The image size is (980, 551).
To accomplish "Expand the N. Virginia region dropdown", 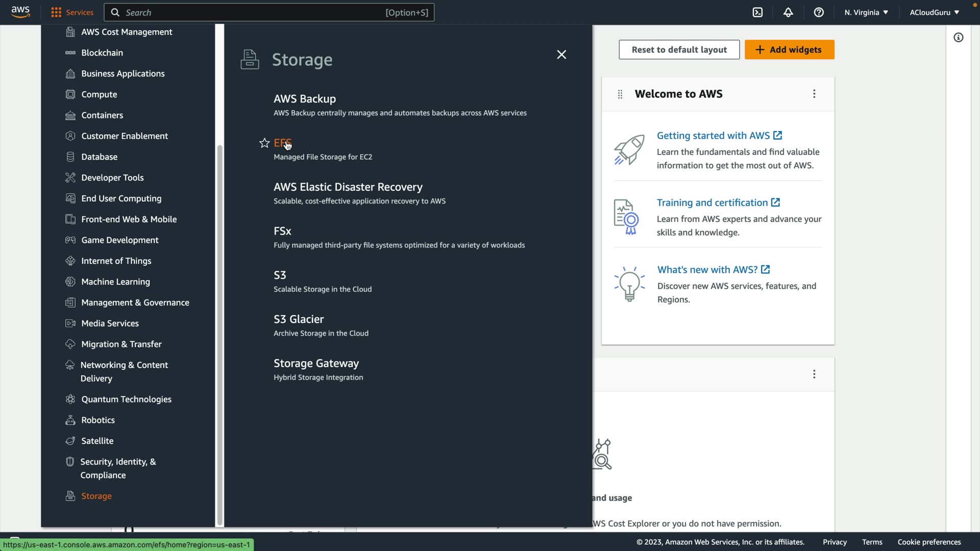I will pos(866,12).
